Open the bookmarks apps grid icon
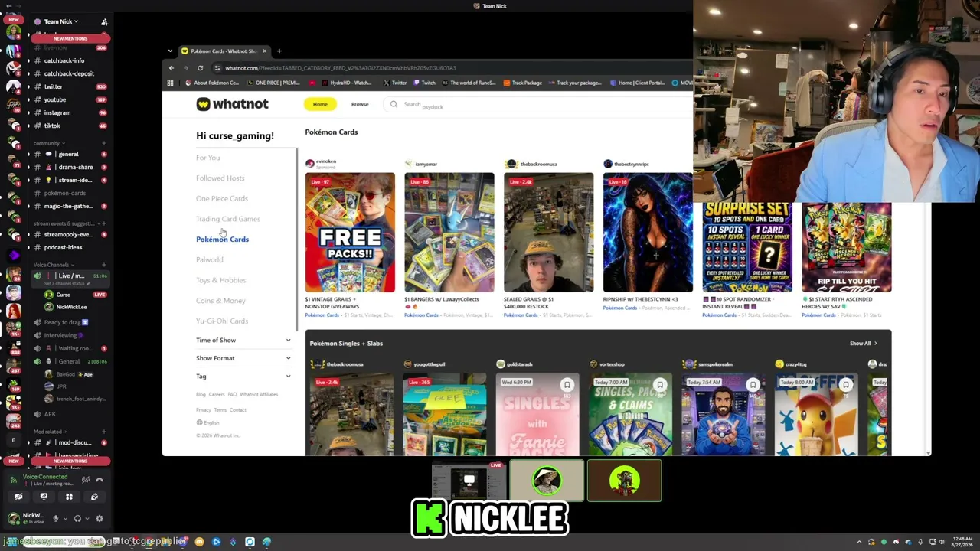This screenshot has height=551, width=980. tap(170, 83)
